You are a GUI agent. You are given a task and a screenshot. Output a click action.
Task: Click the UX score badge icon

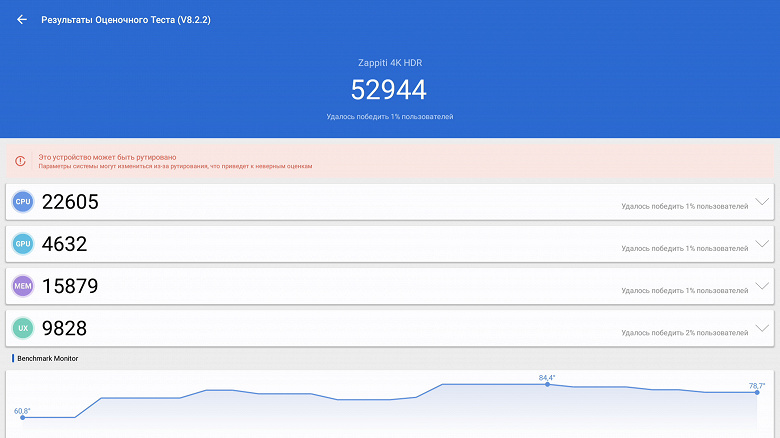[x=23, y=328]
